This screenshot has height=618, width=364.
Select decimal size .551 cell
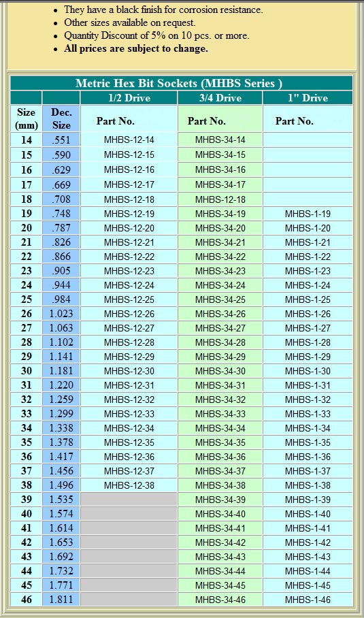pyautogui.click(x=61, y=140)
